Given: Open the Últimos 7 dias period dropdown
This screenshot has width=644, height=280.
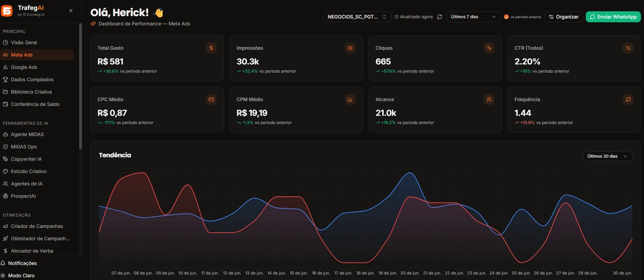Looking at the screenshot, I should pyautogui.click(x=473, y=17).
